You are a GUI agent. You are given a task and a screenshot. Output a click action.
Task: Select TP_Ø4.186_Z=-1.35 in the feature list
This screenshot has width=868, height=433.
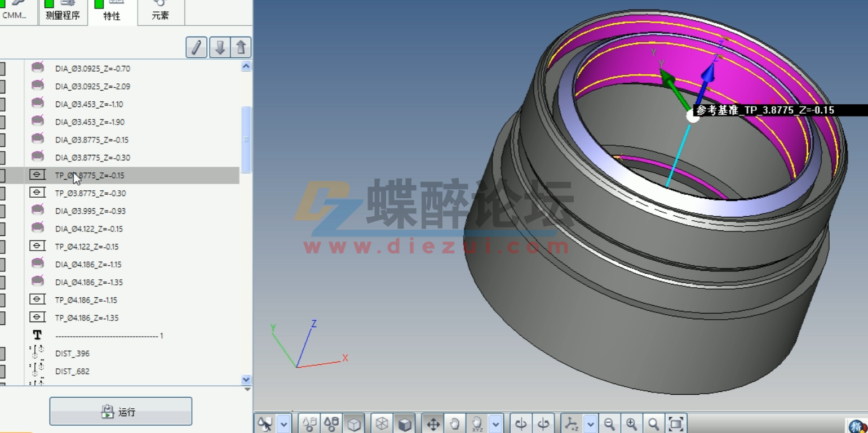(x=88, y=318)
